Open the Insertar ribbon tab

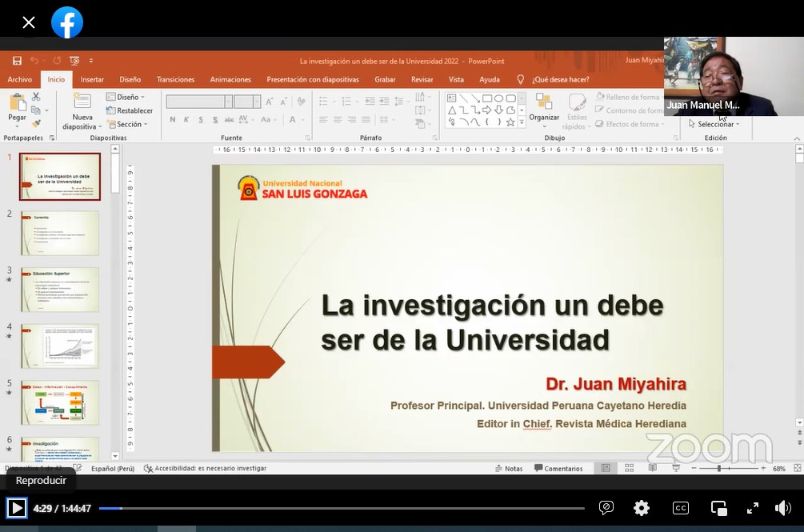click(x=92, y=79)
